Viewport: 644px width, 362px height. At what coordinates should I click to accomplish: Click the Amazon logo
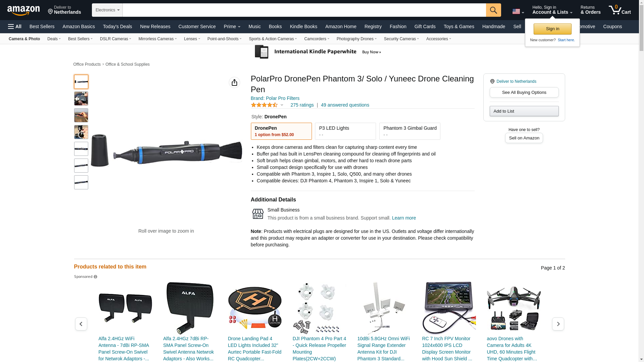(x=23, y=10)
